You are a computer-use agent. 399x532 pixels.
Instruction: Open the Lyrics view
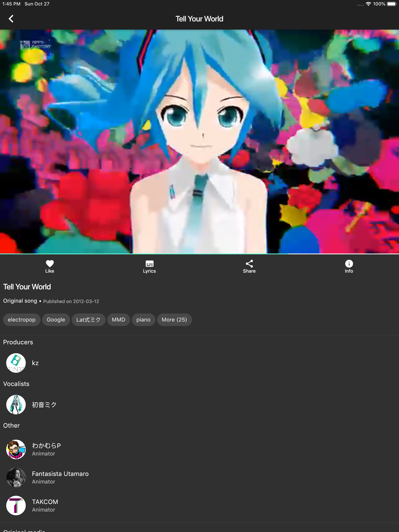point(149,266)
